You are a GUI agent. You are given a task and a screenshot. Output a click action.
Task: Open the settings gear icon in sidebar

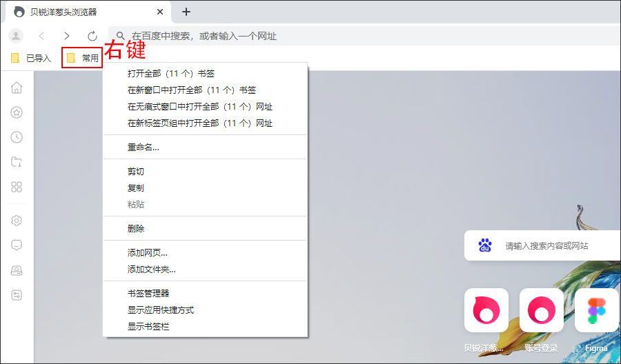pyautogui.click(x=17, y=221)
